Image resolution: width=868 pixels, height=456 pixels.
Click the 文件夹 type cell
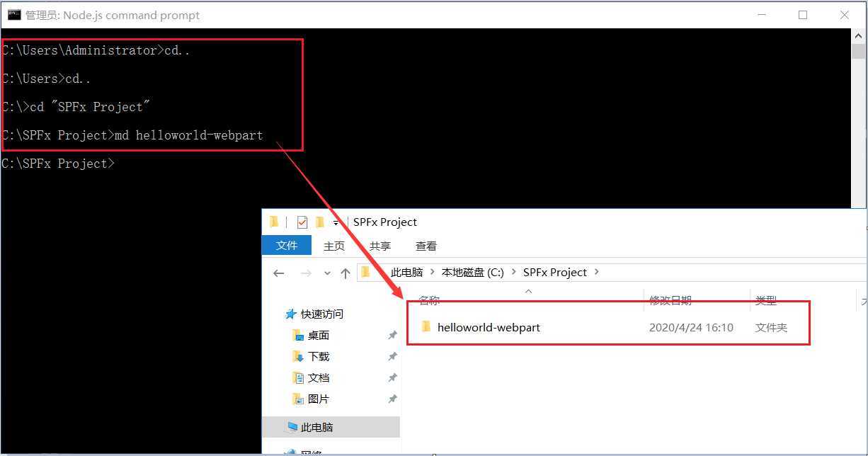coord(771,327)
